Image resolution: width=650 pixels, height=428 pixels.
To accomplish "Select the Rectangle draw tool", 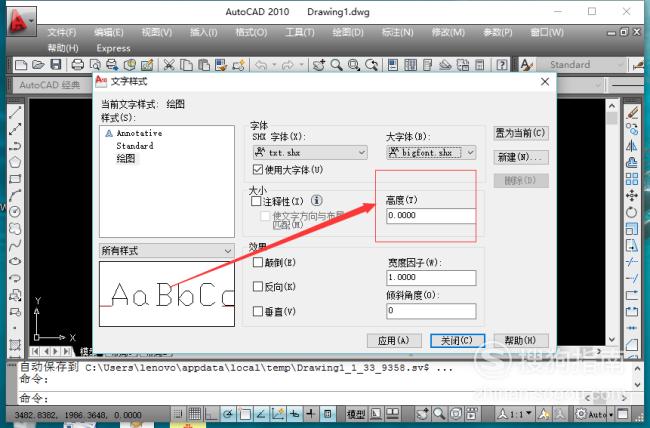I will coord(15,179).
